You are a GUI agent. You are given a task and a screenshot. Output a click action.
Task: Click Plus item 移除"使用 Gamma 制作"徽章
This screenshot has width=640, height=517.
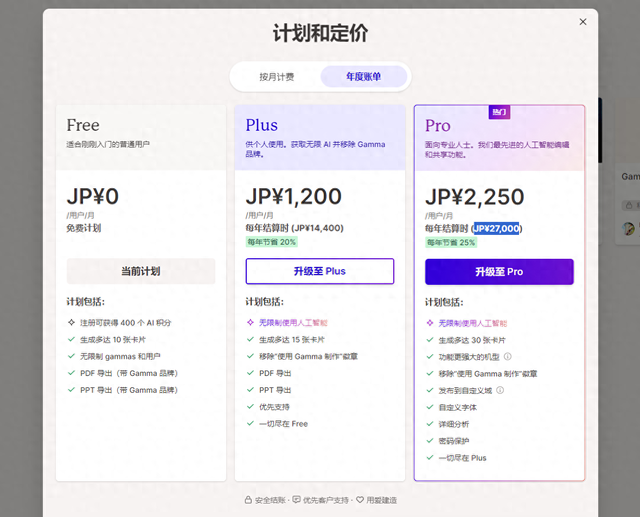pos(309,356)
